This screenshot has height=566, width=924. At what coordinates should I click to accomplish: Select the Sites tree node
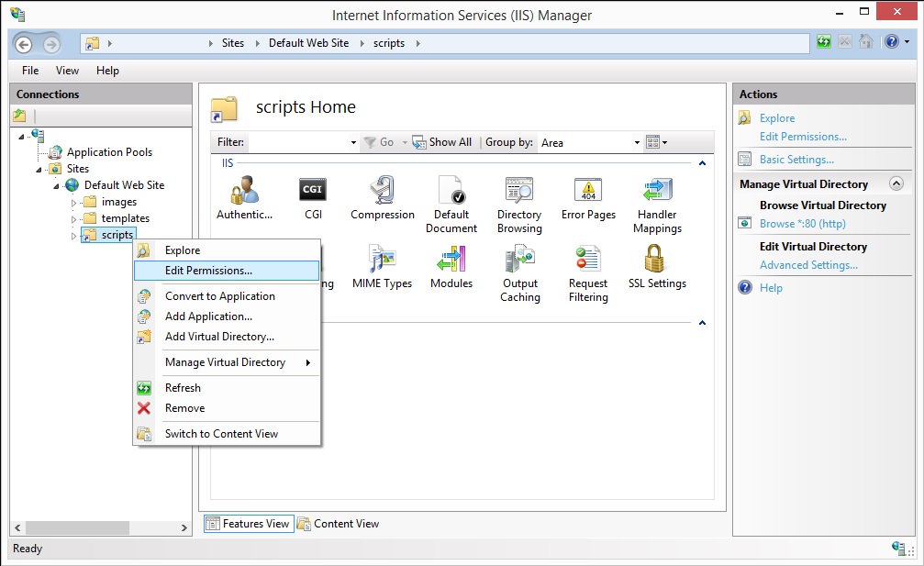pos(78,169)
